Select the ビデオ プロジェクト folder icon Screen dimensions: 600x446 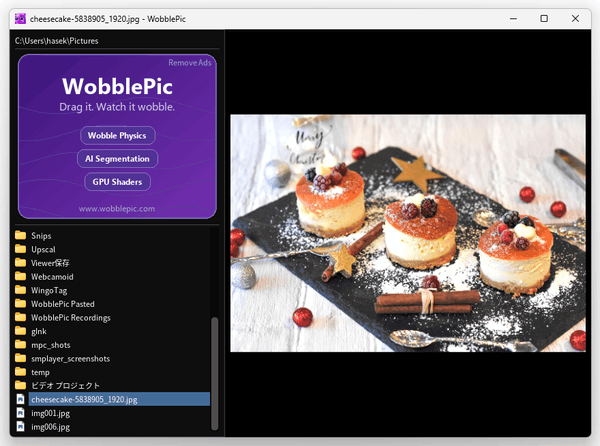click(x=20, y=385)
